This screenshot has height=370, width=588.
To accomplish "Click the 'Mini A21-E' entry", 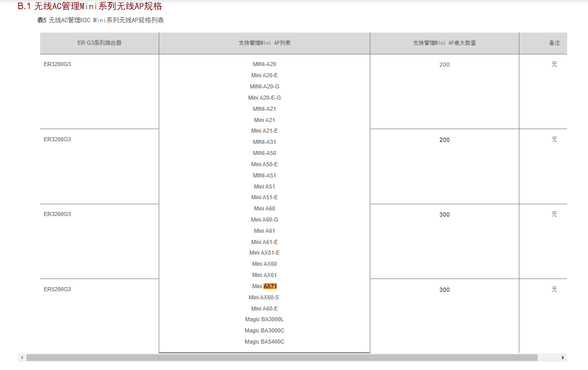I will point(264,131).
